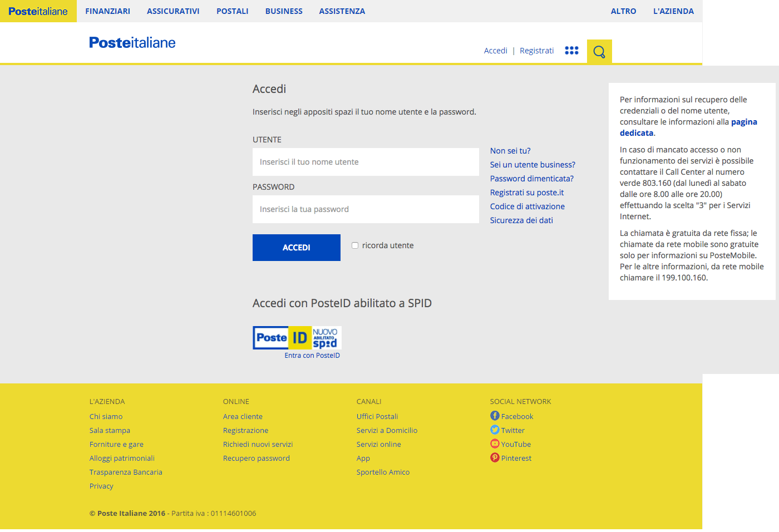Click 'Chi siamo' footer link
The height and width of the screenshot is (532, 779).
point(106,416)
